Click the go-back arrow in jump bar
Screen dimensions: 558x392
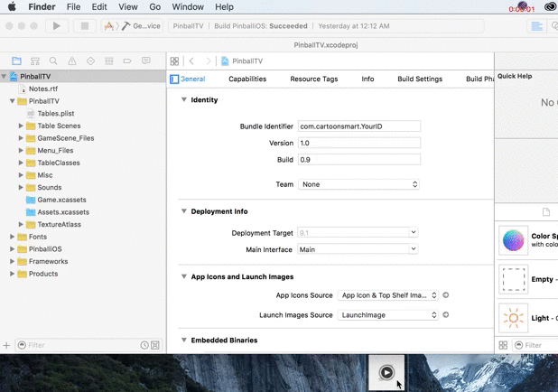(191, 61)
